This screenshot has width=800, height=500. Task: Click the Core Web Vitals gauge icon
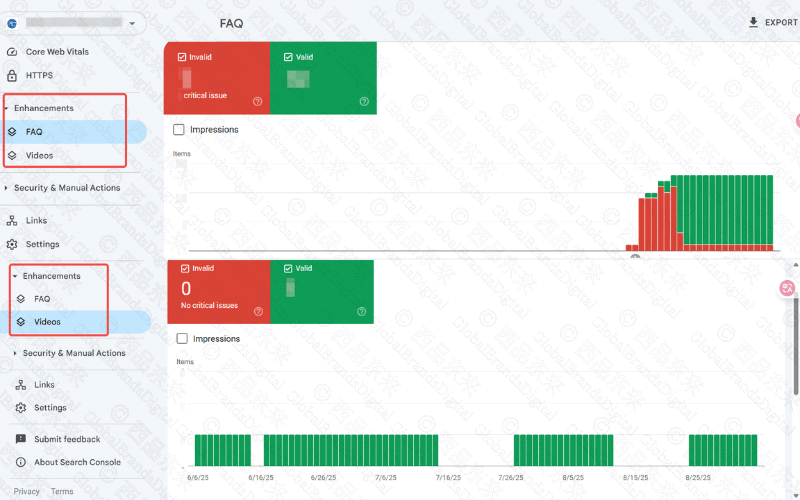[12, 52]
